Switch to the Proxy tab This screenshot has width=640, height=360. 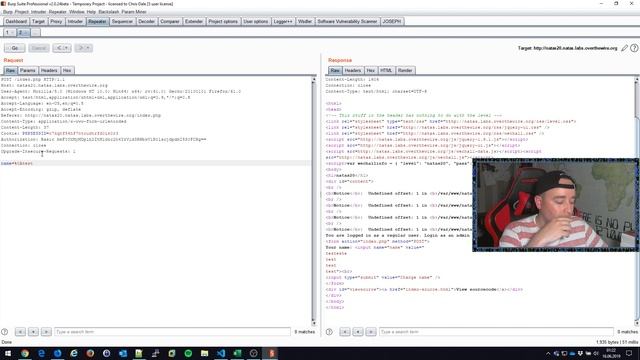56,21
